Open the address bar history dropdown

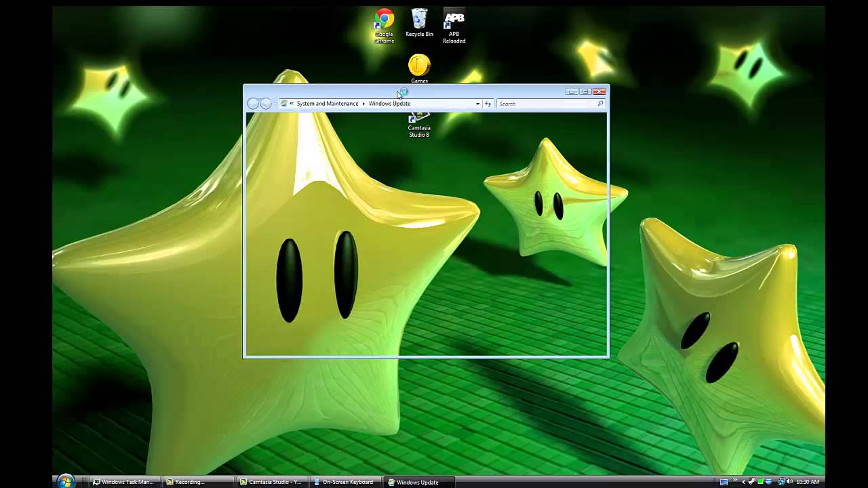click(477, 104)
